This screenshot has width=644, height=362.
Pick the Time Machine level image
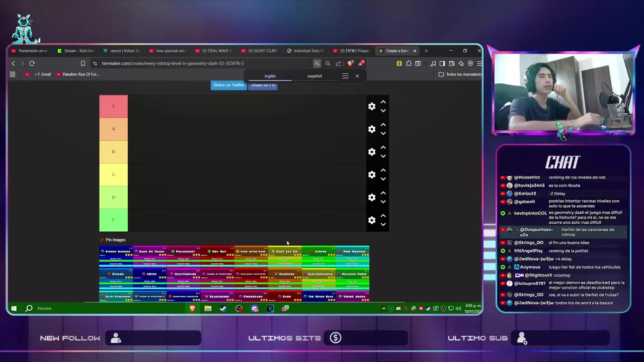tap(353, 257)
